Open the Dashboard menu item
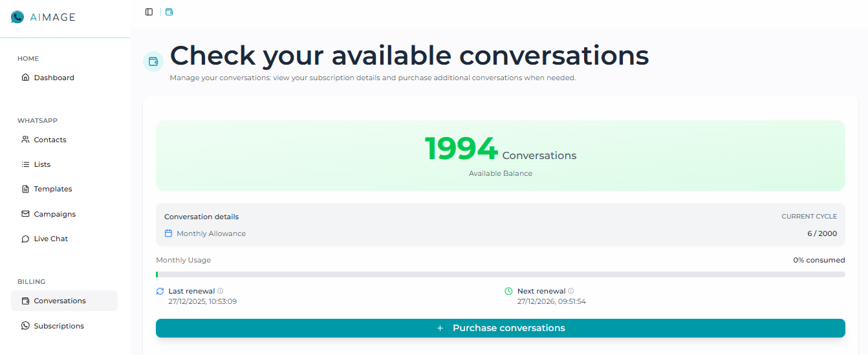This screenshot has width=868, height=355. (x=54, y=78)
